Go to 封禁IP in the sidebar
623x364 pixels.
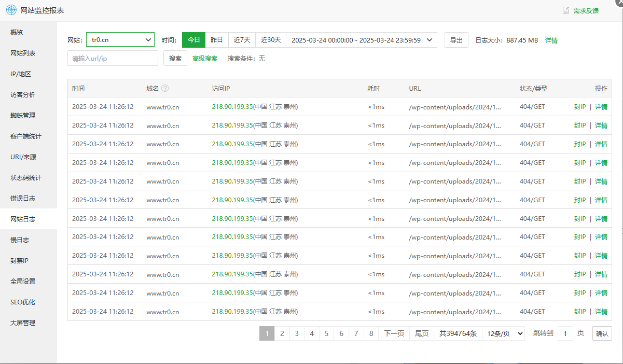tap(29, 261)
